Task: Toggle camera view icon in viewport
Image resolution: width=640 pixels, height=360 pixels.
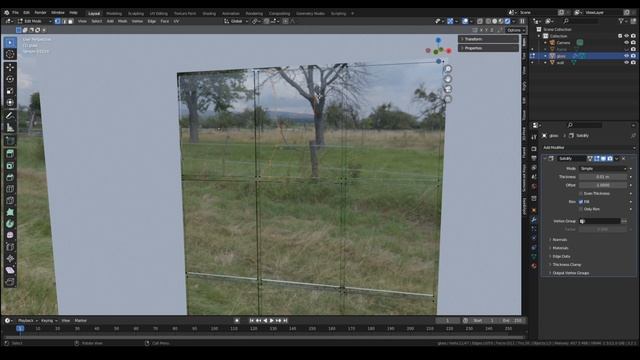Action: (x=448, y=89)
